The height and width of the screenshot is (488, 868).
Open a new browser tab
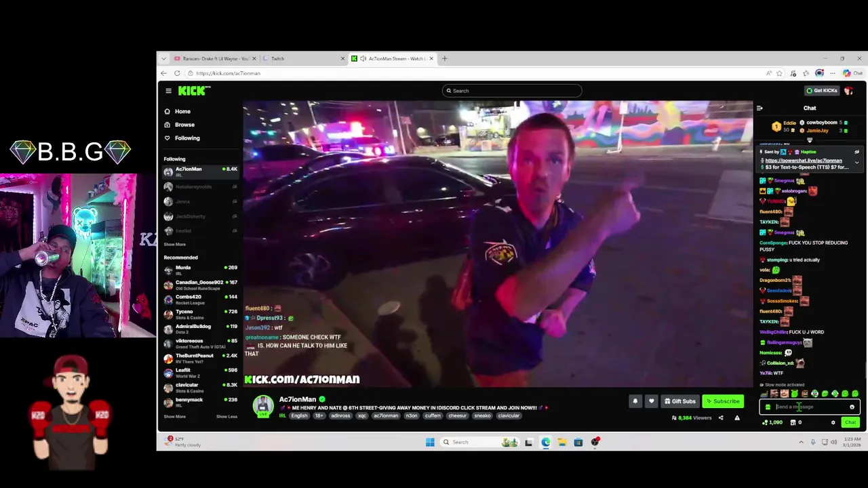[445, 58]
